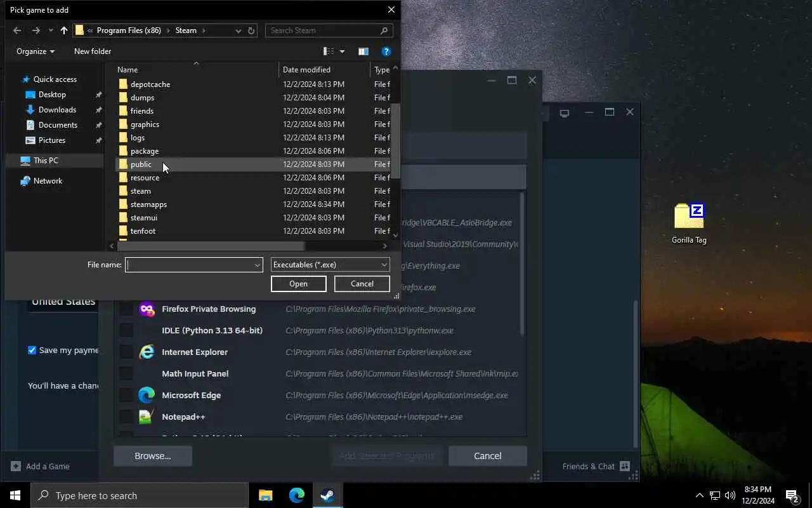Viewport: 812px width, 508px height.
Task: Click the file list horizontal scrollbar
Action: [211, 246]
